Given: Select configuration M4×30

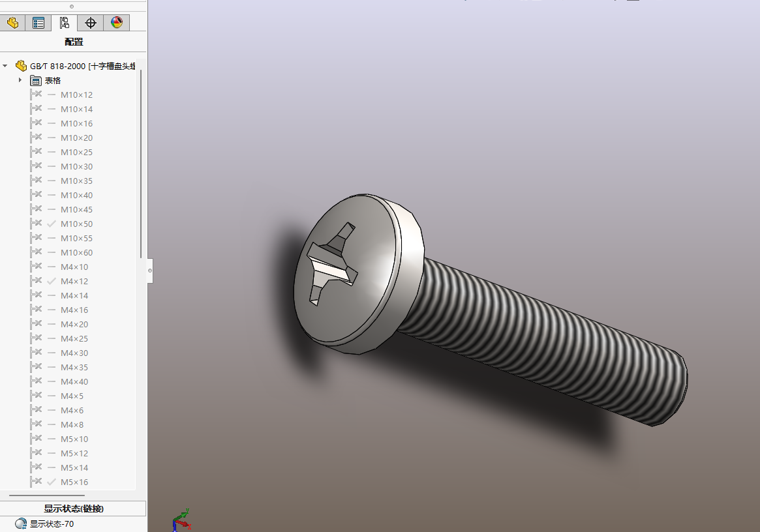Looking at the screenshot, I should point(74,353).
